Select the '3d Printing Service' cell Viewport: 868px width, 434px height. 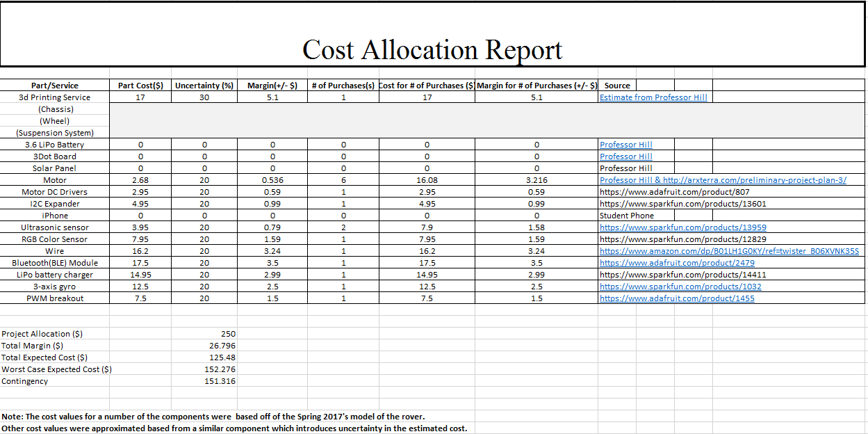55,97
